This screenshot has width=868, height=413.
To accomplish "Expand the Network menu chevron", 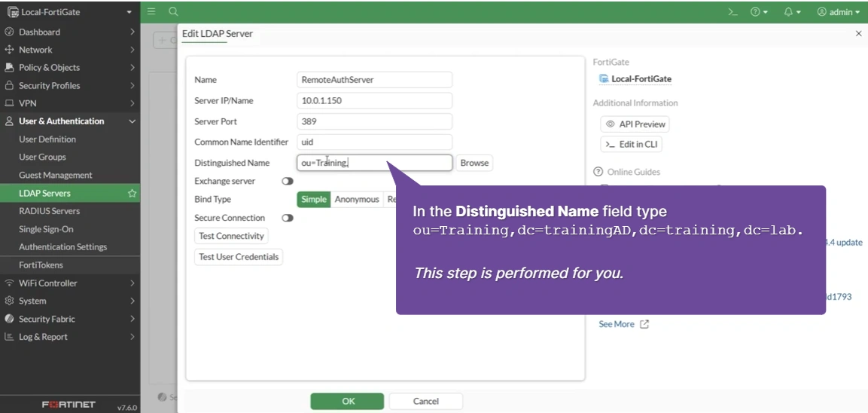I will (x=132, y=49).
